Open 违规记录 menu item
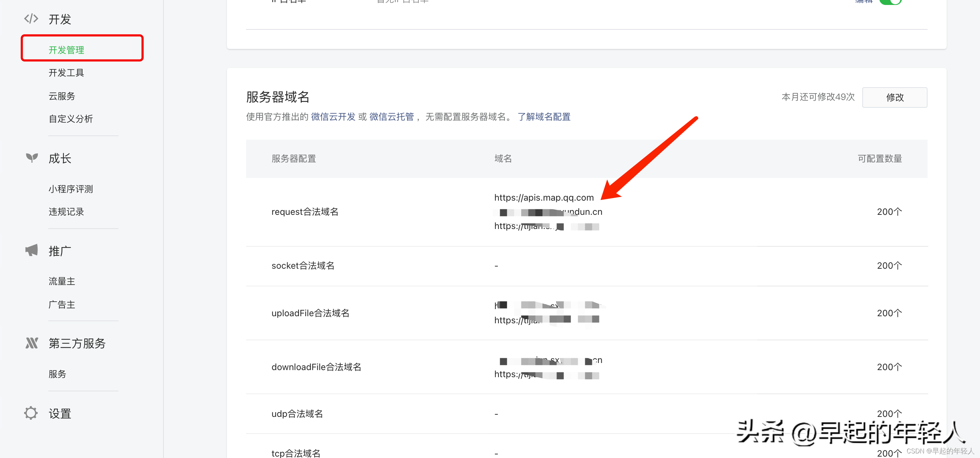 click(66, 212)
